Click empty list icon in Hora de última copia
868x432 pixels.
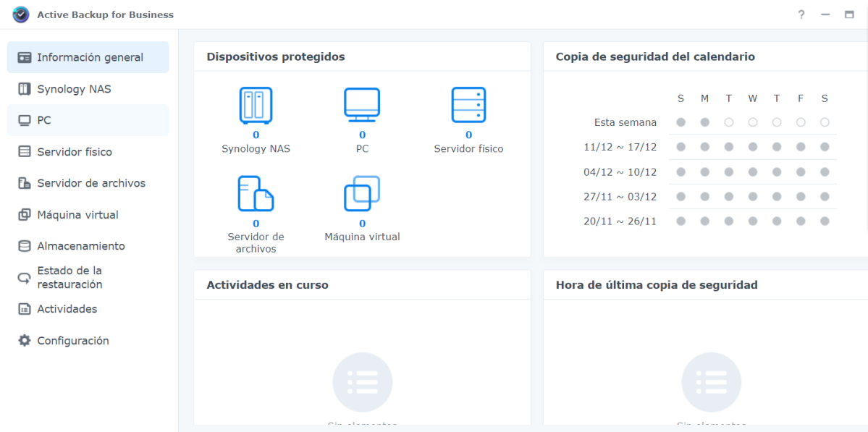[x=712, y=381]
